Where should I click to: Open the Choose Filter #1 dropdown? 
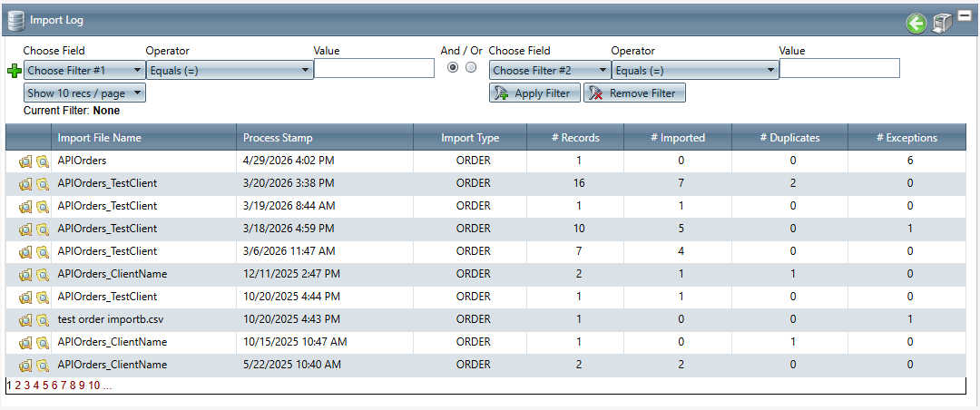(84, 71)
